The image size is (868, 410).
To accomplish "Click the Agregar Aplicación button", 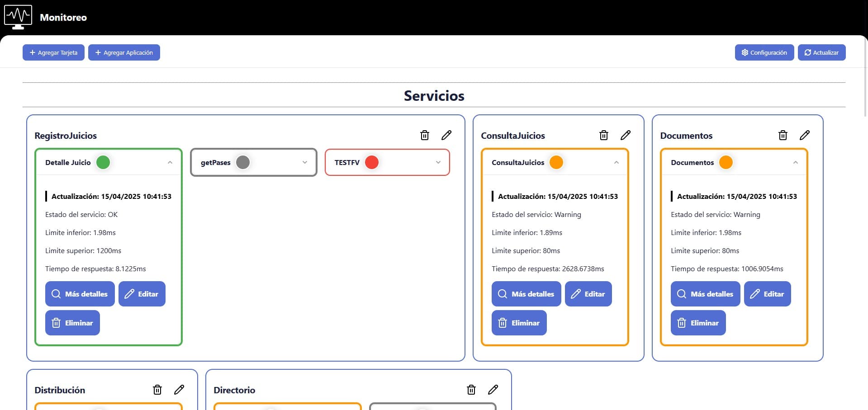I will click(x=124, y=52).
